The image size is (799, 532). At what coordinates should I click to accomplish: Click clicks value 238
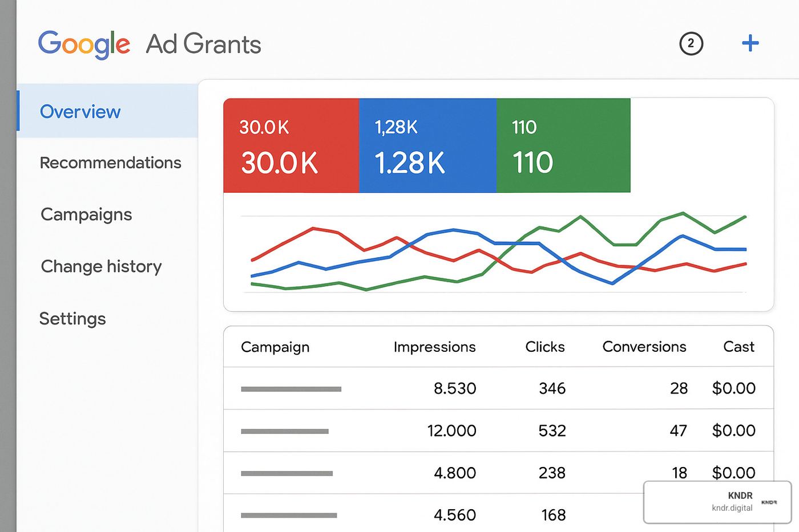552,473
